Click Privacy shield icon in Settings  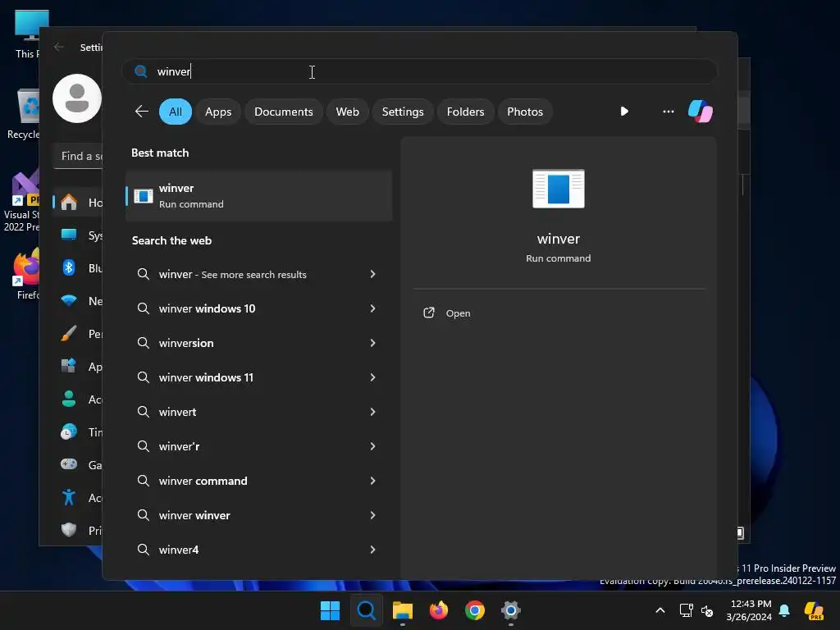point(69,530)
